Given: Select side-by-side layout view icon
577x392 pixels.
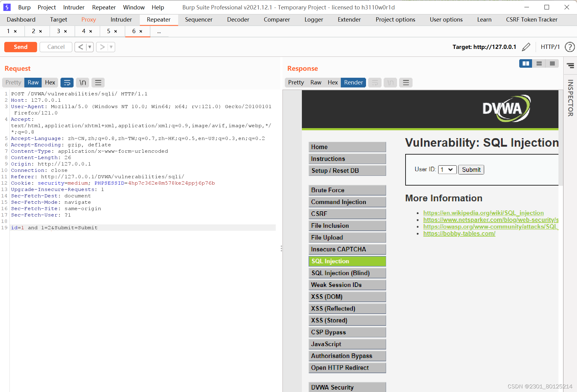Looking at the screenshot, I should click(x=526, y=63).
